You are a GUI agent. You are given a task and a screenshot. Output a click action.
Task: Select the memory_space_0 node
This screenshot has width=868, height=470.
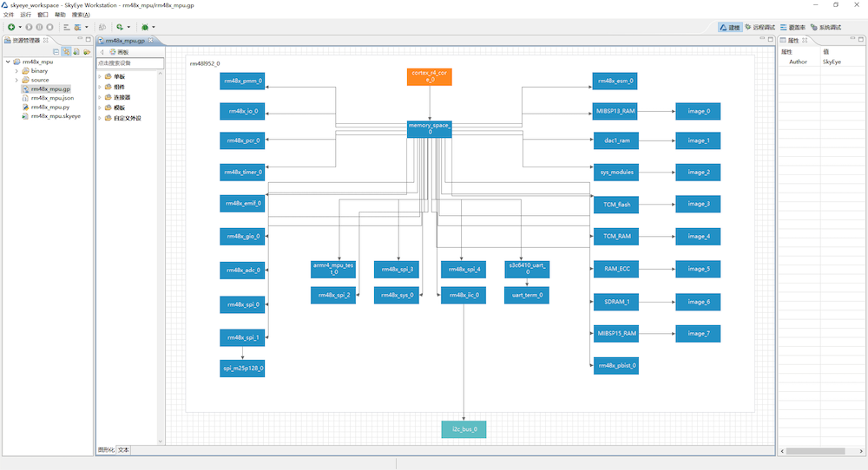tap(429, 129)
